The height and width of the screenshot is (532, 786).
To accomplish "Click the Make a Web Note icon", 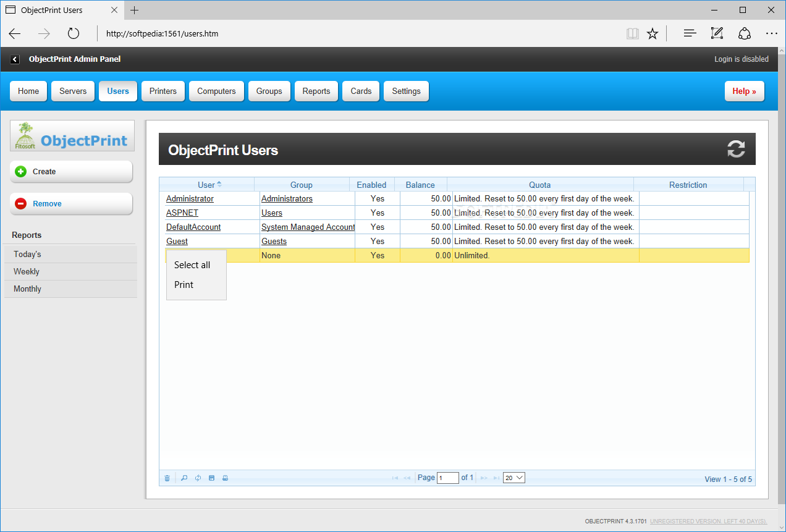I will coord(717,33).
